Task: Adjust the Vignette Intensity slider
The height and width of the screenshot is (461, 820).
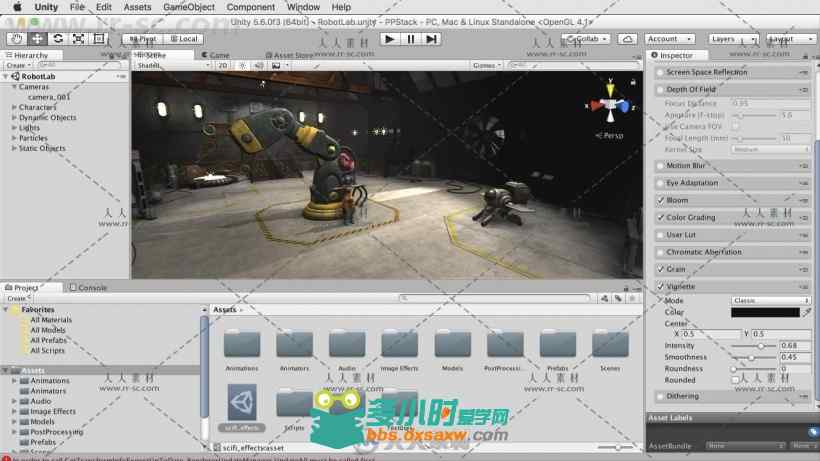Action: [x=754, y=346]
